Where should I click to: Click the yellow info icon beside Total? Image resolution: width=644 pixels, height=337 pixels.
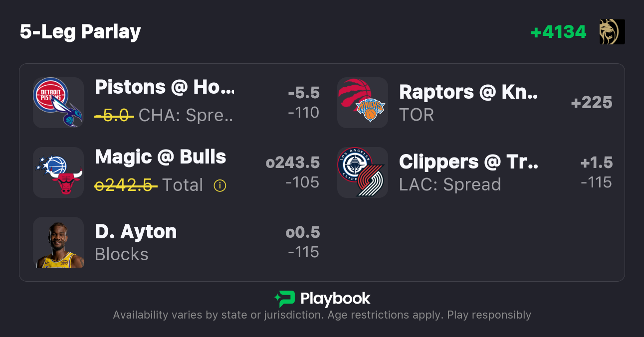click(x=220, y=185)
